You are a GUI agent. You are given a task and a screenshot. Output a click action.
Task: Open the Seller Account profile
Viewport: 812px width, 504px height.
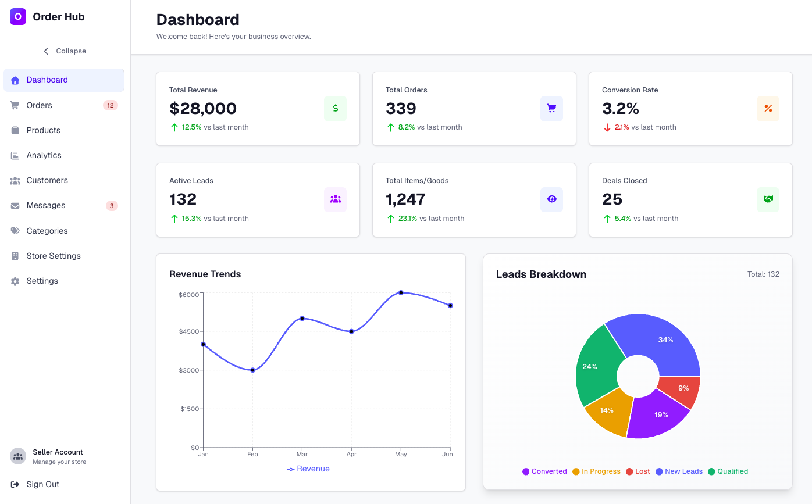coord(58,456)
